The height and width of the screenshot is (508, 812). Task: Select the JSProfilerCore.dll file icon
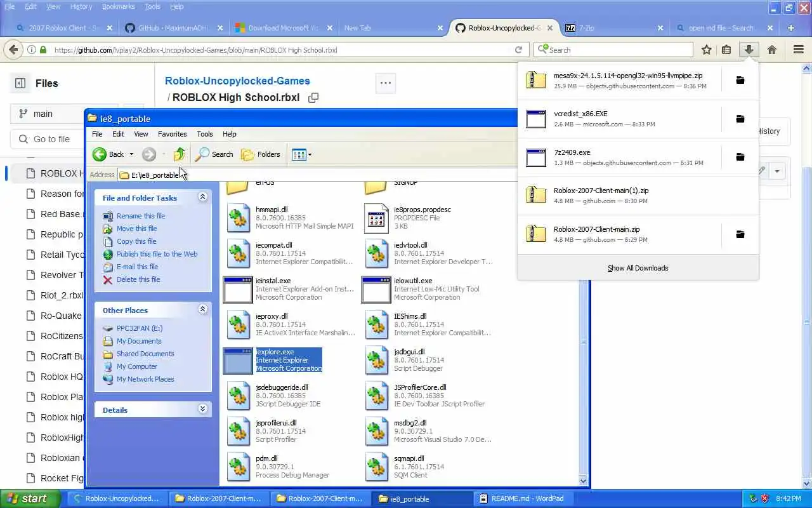pos(377,396)
